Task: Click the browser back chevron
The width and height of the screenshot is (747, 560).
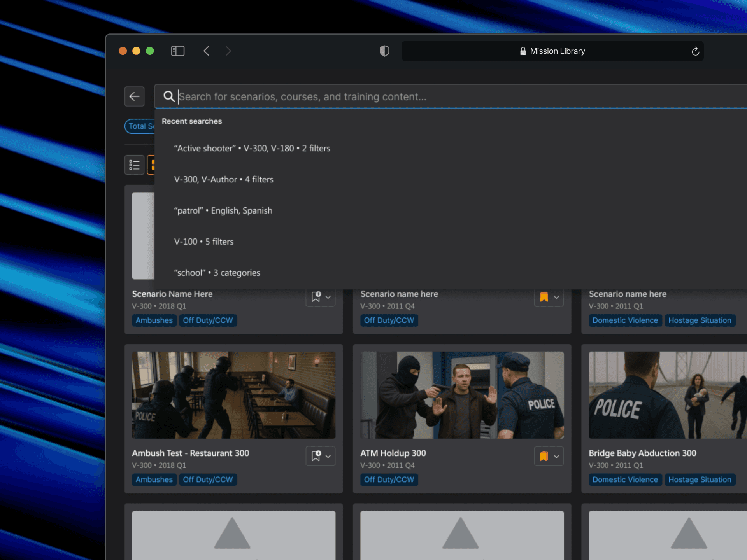Action: click(207, 51)
